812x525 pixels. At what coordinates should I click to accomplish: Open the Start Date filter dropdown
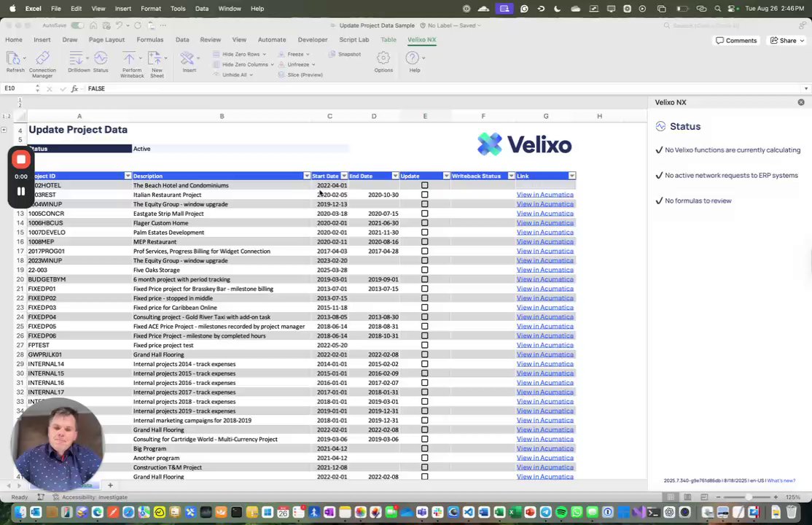pyautogui.click(x=344, y=176)
